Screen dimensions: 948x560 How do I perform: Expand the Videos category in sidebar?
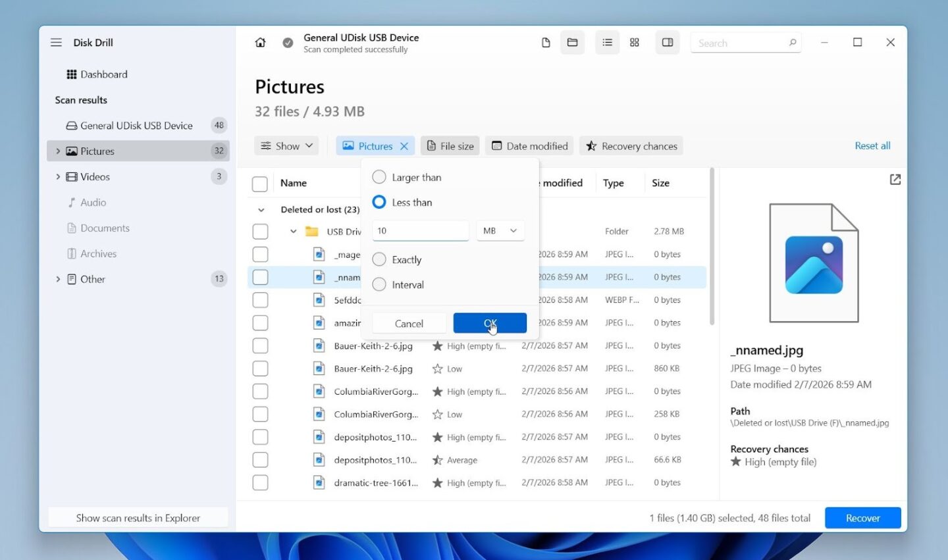58,176
